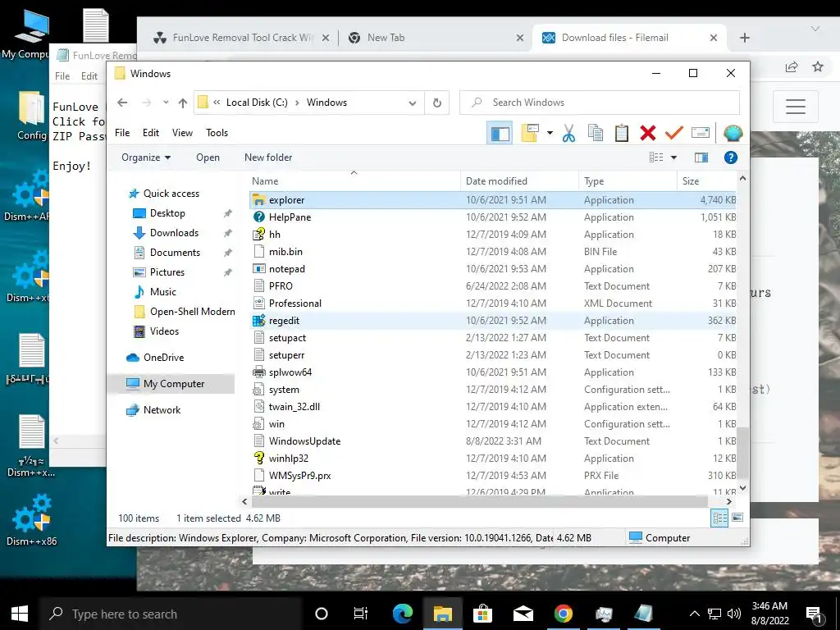Click the orange checkmark Properties icon
840x630 pixels.
click(x=674, y=132)
